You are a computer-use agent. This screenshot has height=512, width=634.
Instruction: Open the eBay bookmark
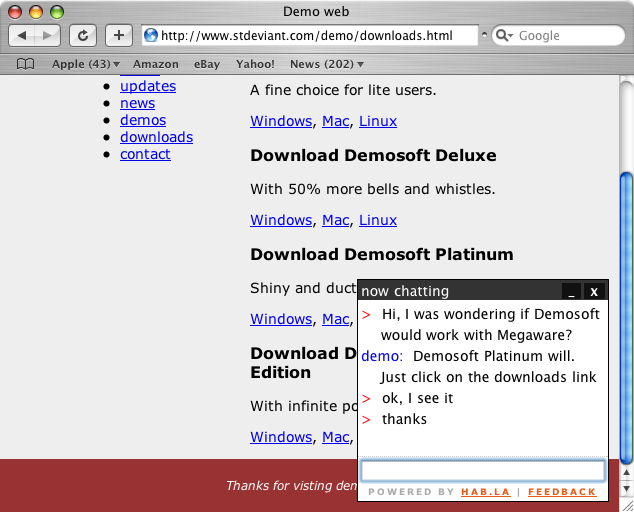207,64
